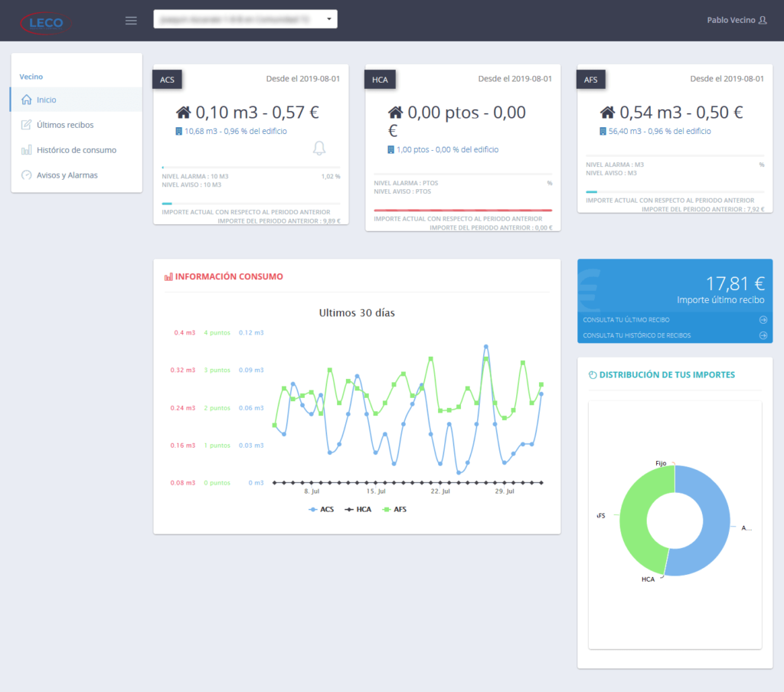Toggle ACS series in chart legend
784x692 pixels.
pyautogui.click(x=323, y=509)
